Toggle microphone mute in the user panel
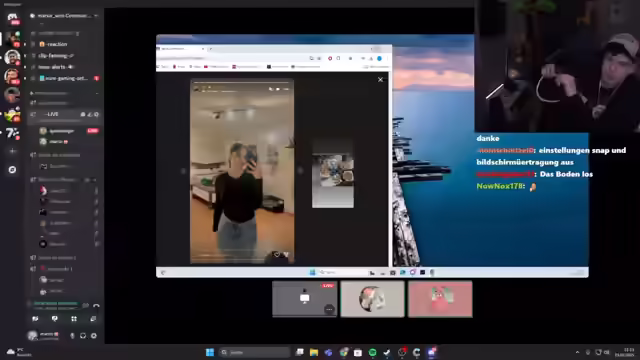The image size is (640, 360). 72,336
